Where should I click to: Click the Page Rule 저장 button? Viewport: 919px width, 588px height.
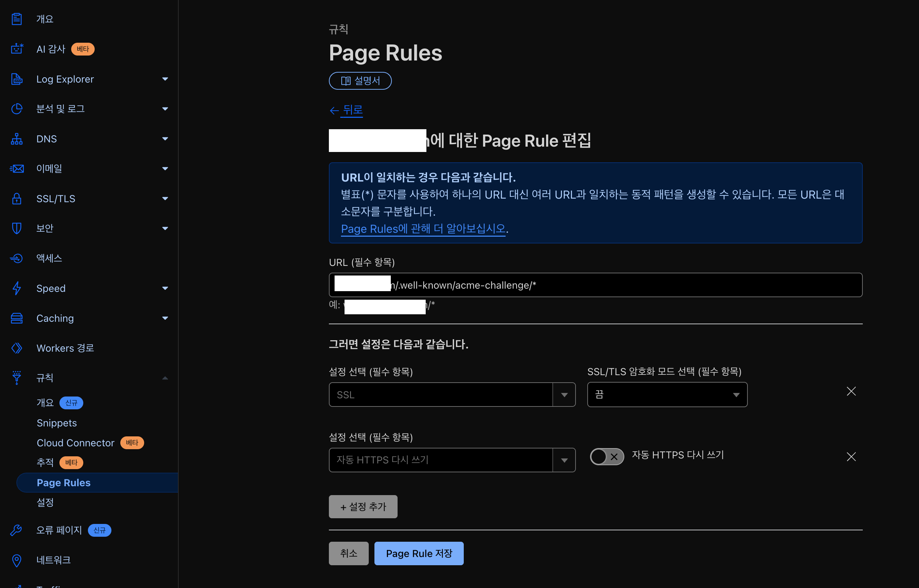pos(419,553)
